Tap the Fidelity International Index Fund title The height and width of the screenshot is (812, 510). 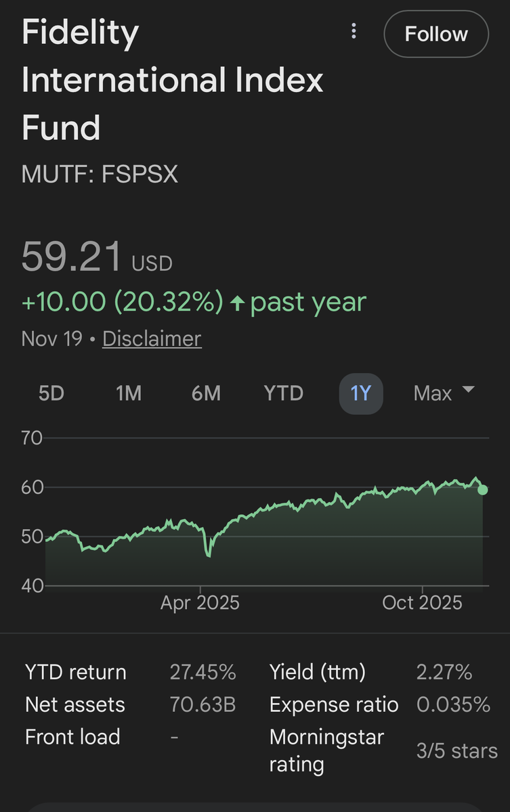pos(172,80)
